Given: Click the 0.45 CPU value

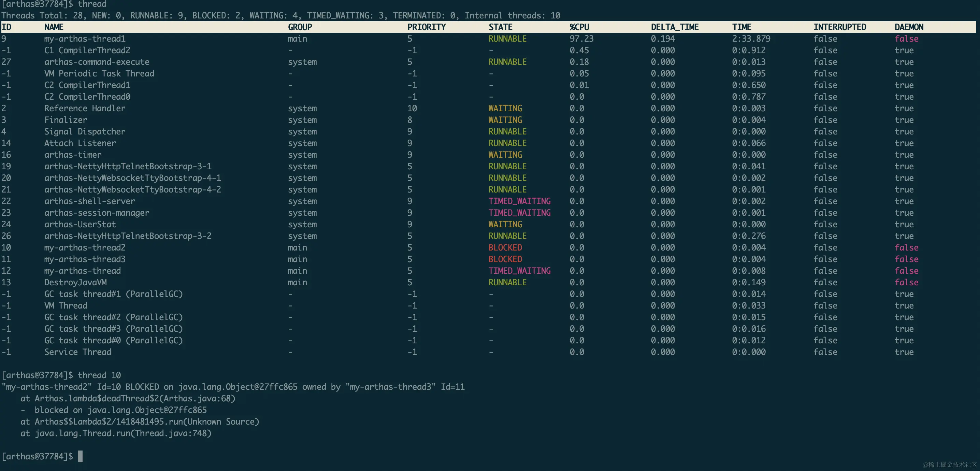Looking at the screenshot, I should (x=579, y=50).
